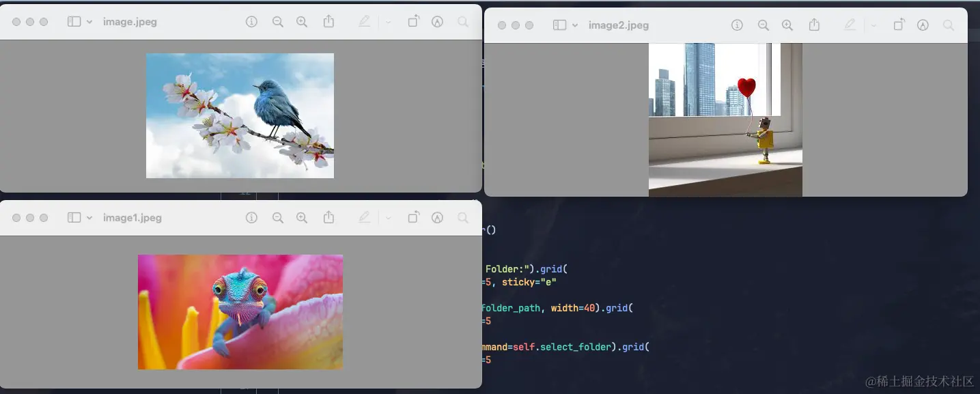Rotate image in image2.jpeg window
The width and height of the screenshot is (980, 394).
(899, 25)
